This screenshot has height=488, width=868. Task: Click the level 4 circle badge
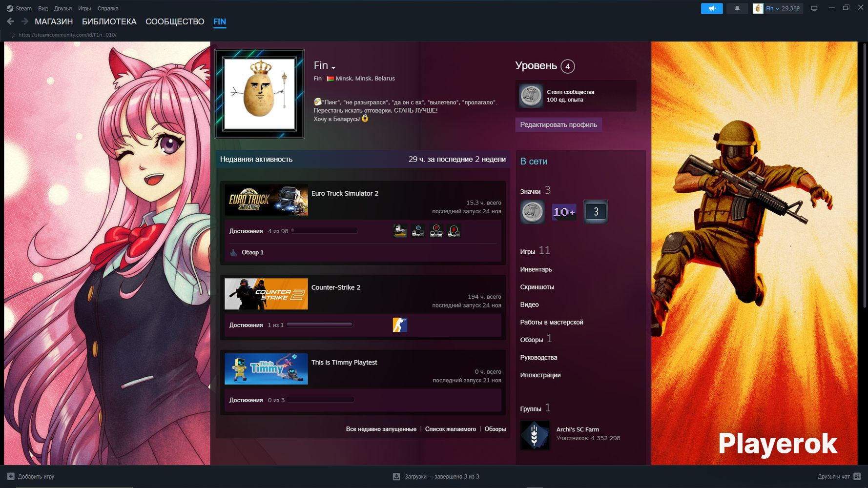pyautogui.click(x=567, y=66)
